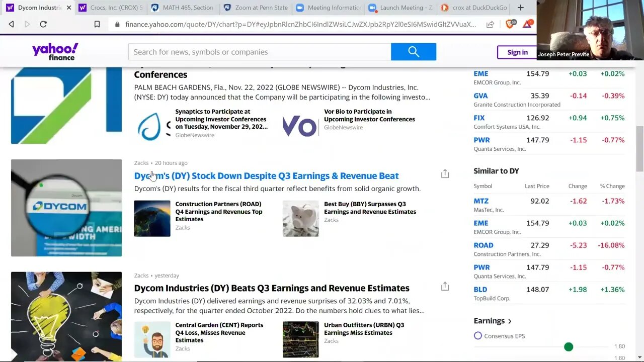
Task: Open the Conferences article headline
Action: tap(160, 74)
